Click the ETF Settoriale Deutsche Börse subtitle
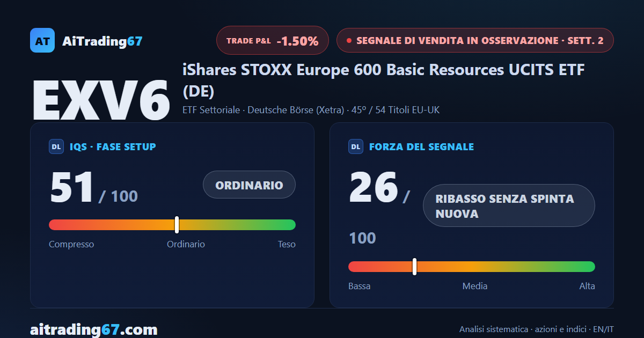 point(311,110)
